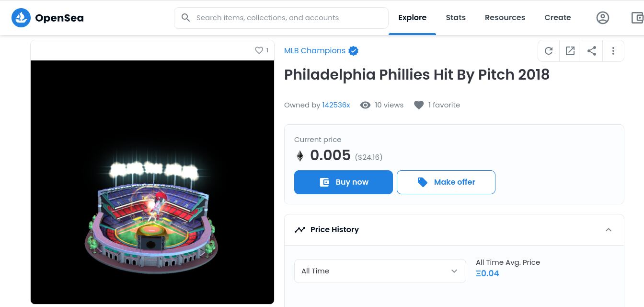Open item in new window icon

(570, 51)
